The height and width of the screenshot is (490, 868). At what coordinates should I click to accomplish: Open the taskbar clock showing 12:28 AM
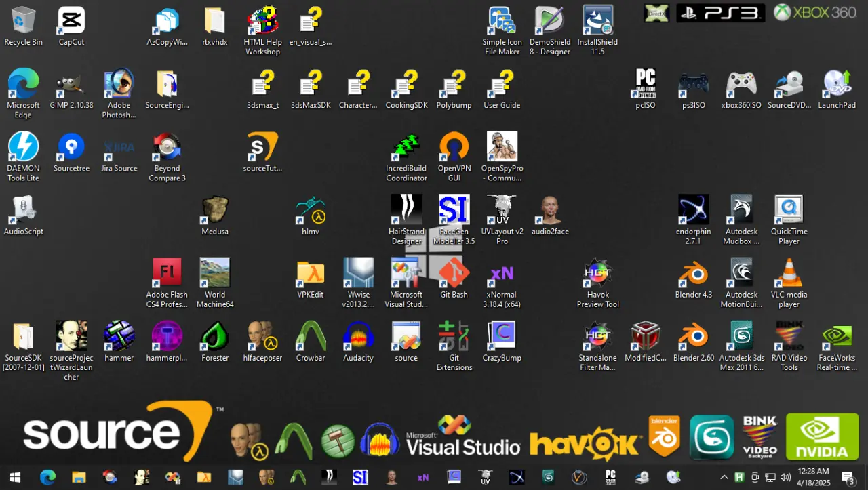[814, 477]
